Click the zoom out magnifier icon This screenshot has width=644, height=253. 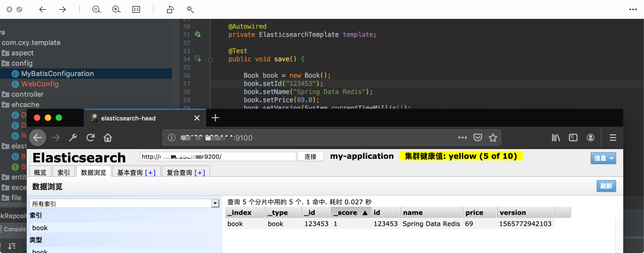(96, 9)
